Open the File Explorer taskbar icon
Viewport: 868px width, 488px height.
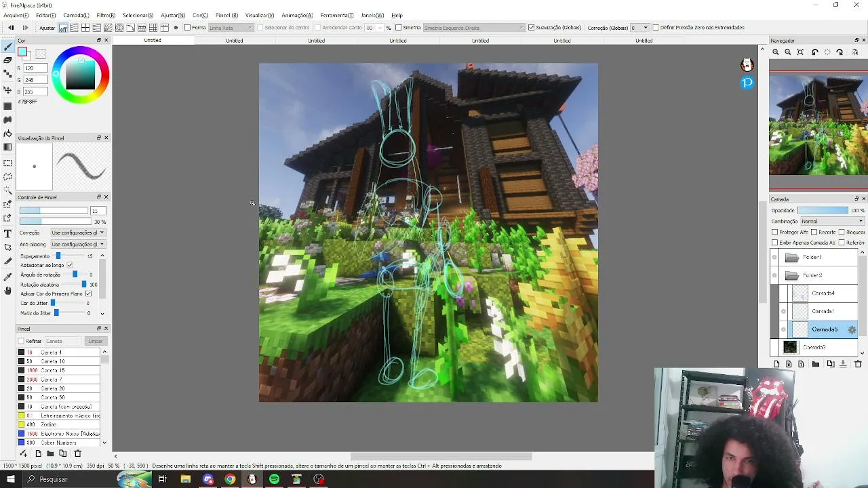[x=185, y=479]
